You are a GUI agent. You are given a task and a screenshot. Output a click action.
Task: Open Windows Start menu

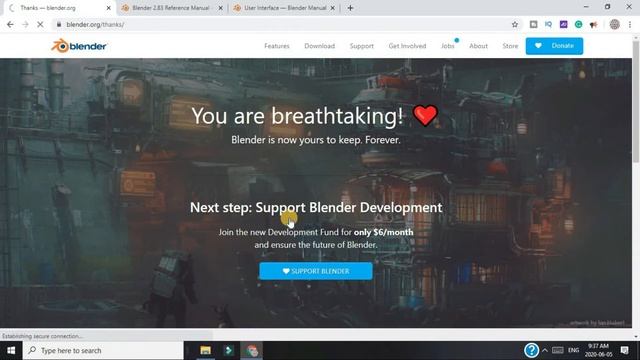click(11, 350)
